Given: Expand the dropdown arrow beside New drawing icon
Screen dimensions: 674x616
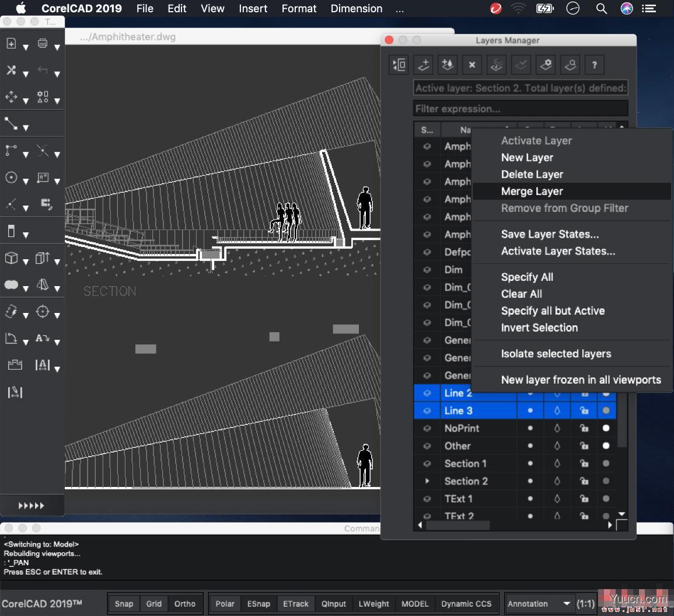Looking at the screenshot, I should click(26, 47).
